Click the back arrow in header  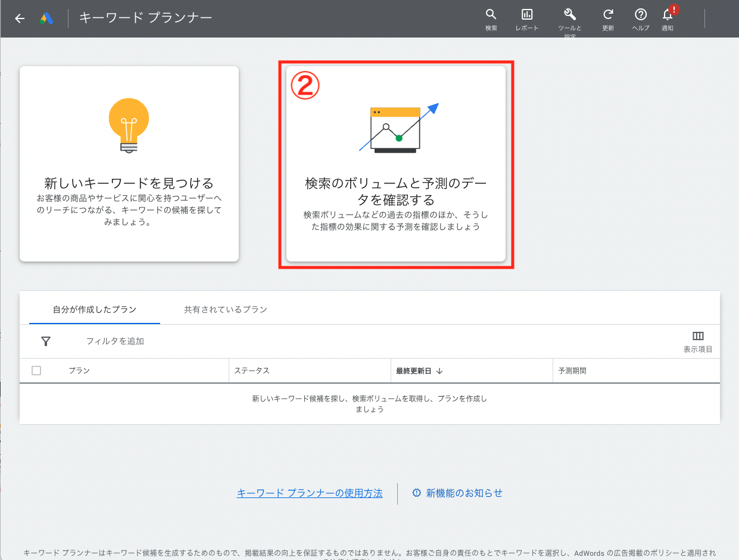coord(20,18)
